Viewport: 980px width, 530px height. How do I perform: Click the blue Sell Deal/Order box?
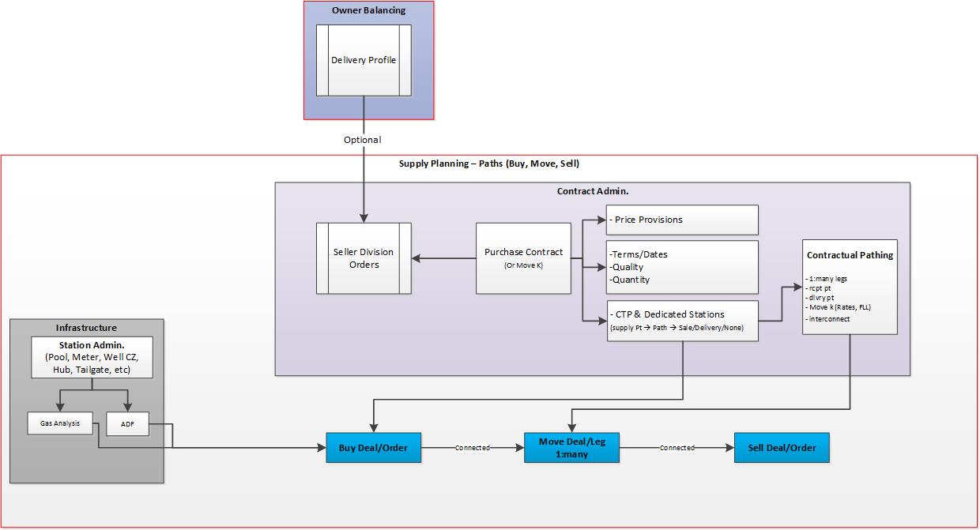782,448
